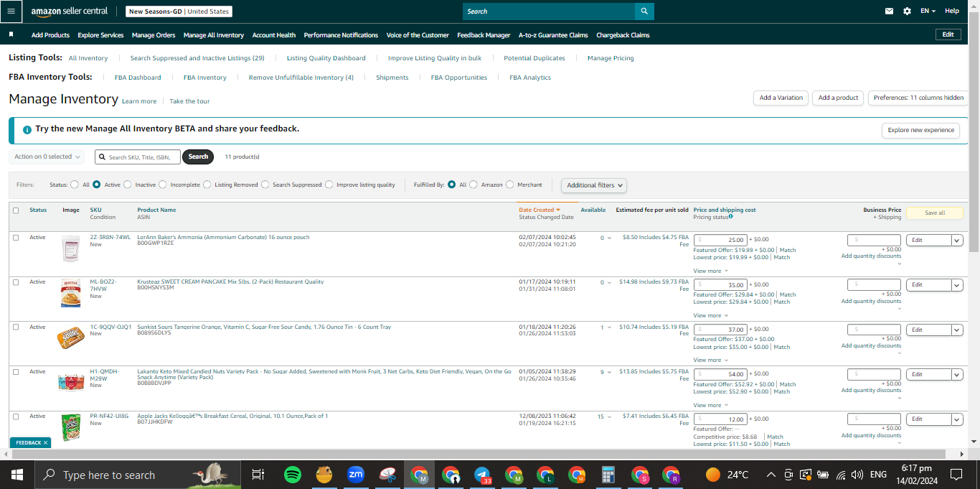Screen dimensions: 980x489
Task: Open the EN language dropdown
Action: point(928,11)
